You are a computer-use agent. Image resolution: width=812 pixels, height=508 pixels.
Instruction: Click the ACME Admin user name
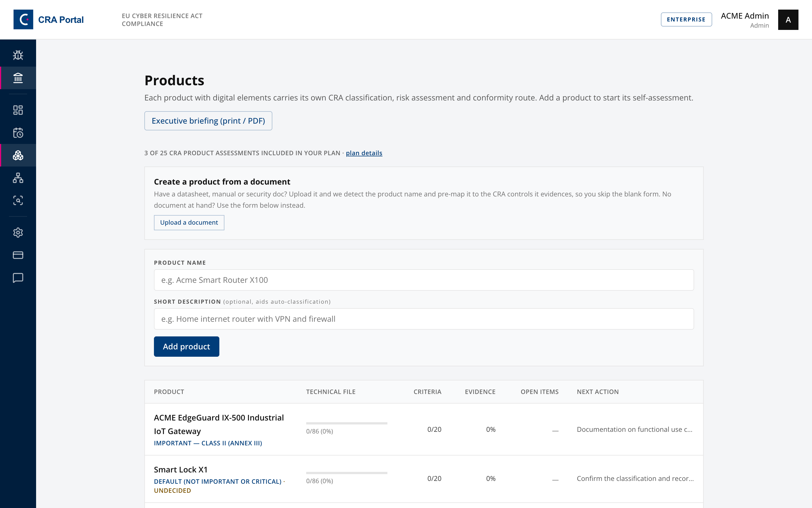tap(745, 16)
